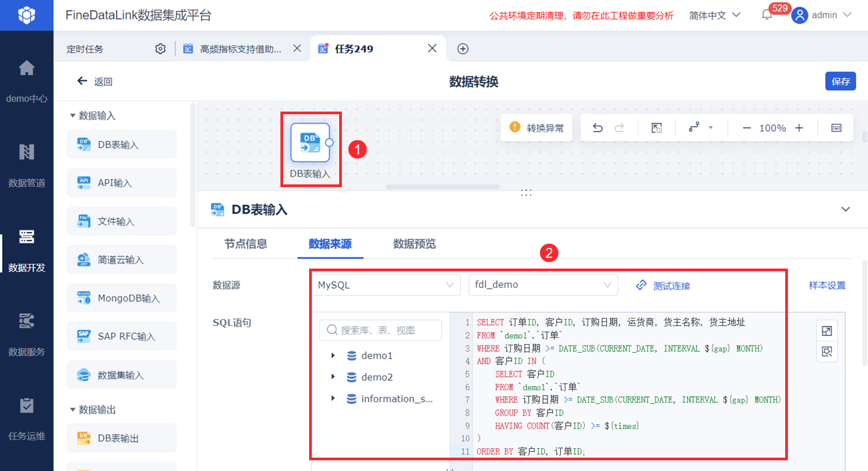The width and height of the screenshot is (868, 471).
Task: Expand the demo2 database tree node
Action: point(333,377)
